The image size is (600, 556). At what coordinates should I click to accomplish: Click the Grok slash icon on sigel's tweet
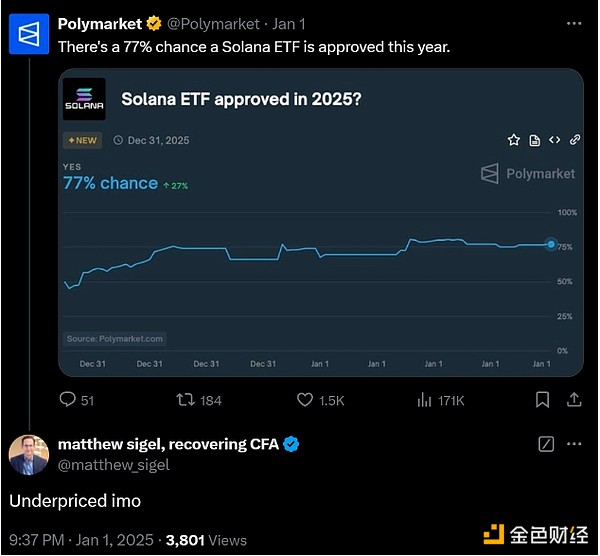(x=546, y=444)
